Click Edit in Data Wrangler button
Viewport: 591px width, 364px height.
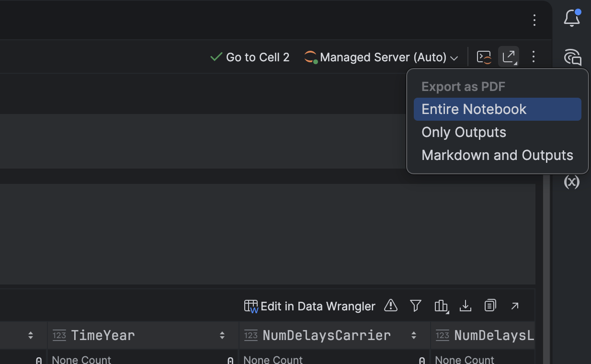coord(310,306)
